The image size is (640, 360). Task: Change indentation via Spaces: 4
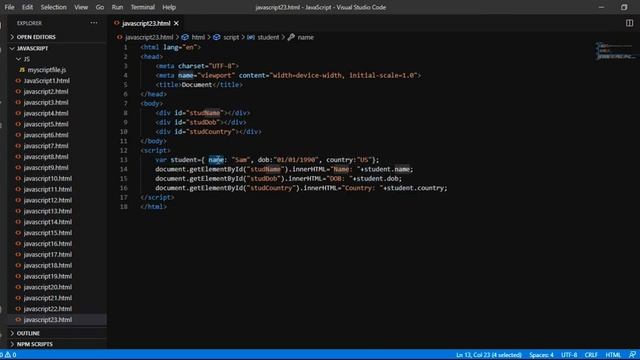pos(541,355)
